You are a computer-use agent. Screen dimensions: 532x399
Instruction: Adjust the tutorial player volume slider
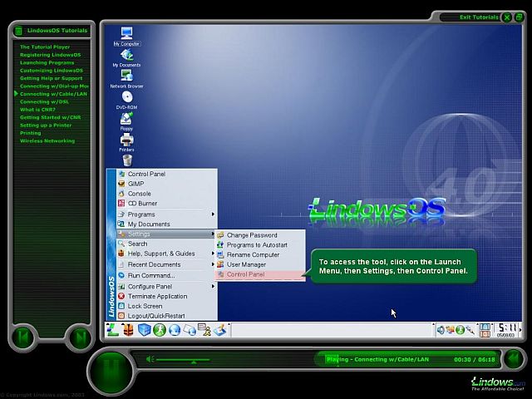(x=193, y=360)
